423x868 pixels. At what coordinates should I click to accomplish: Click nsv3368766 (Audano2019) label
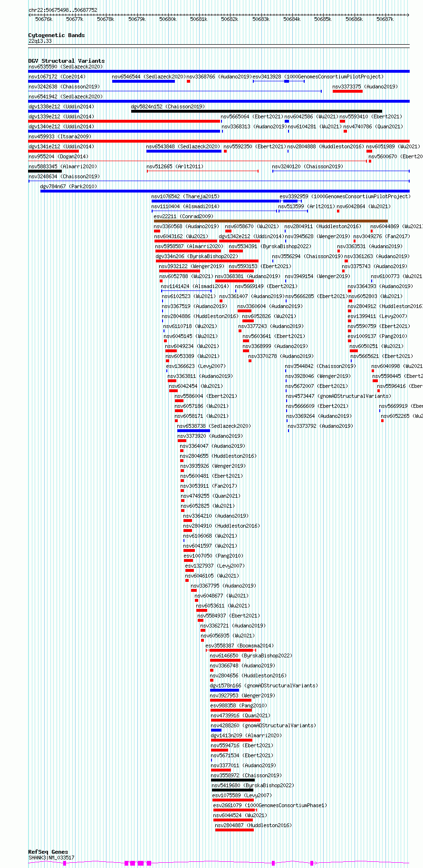click(x=219, y=77)
